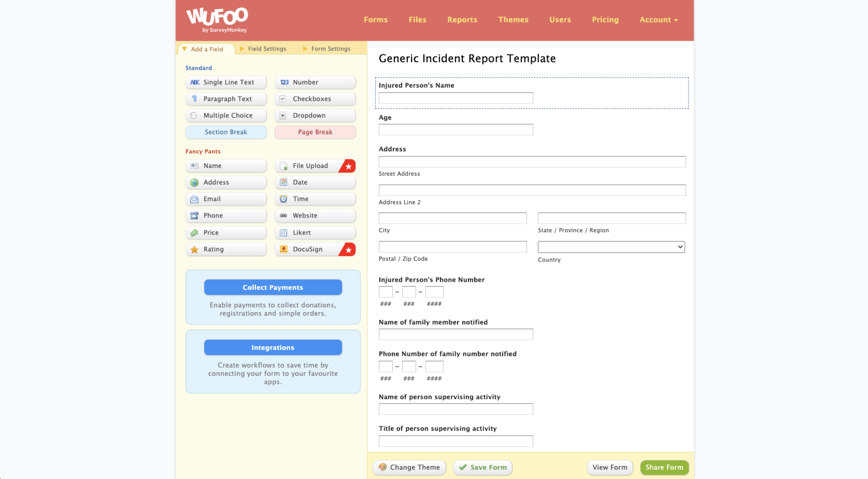Viewport: 868px width, 479px height.
Task: Open the Users page
Action: (560, 20)
